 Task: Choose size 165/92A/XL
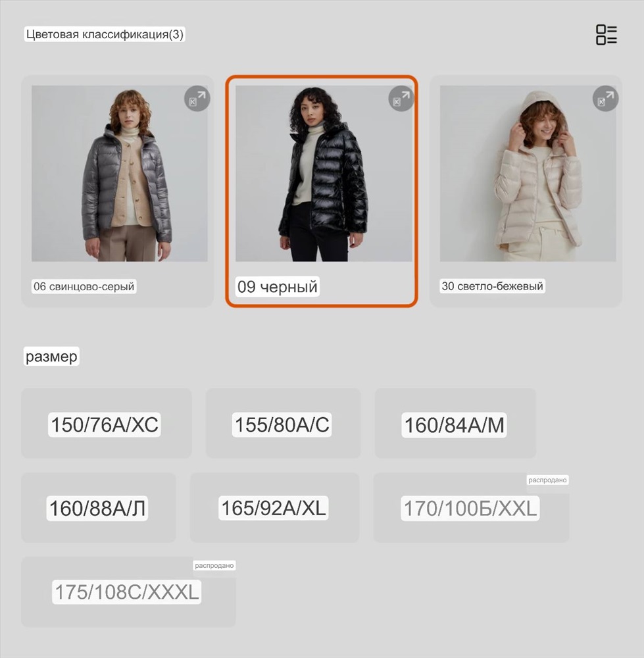click(x=275, y=508)
